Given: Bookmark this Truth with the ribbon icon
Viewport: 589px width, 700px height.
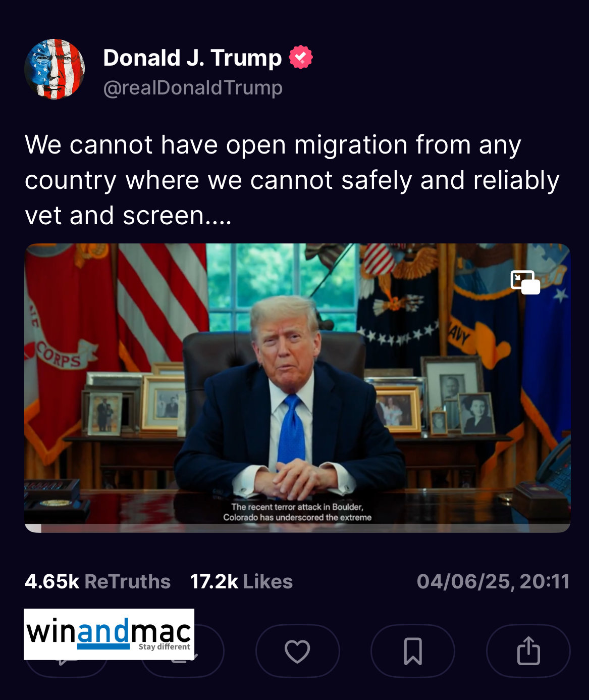Looking at the screenshot, I should tap(413, 651).
